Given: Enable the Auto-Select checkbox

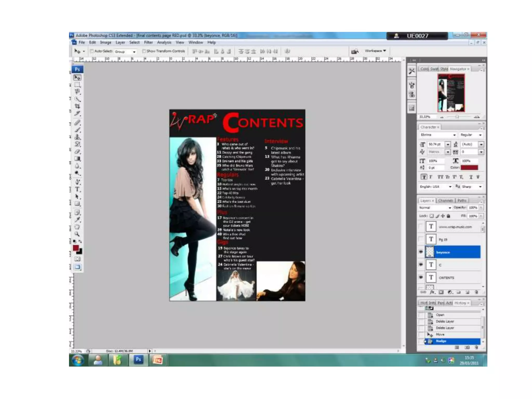Looking at the screenshot, I should coord(92,51).
